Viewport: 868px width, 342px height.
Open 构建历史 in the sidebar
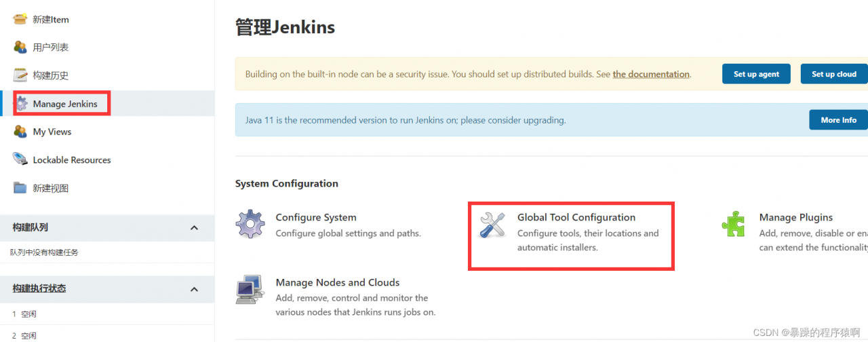click(51, 75)
